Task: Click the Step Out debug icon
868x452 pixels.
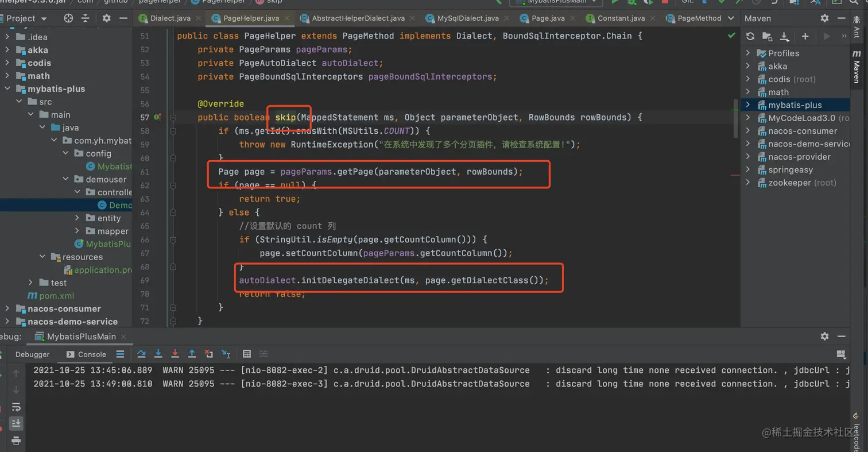Action: [x=192, y=354]
